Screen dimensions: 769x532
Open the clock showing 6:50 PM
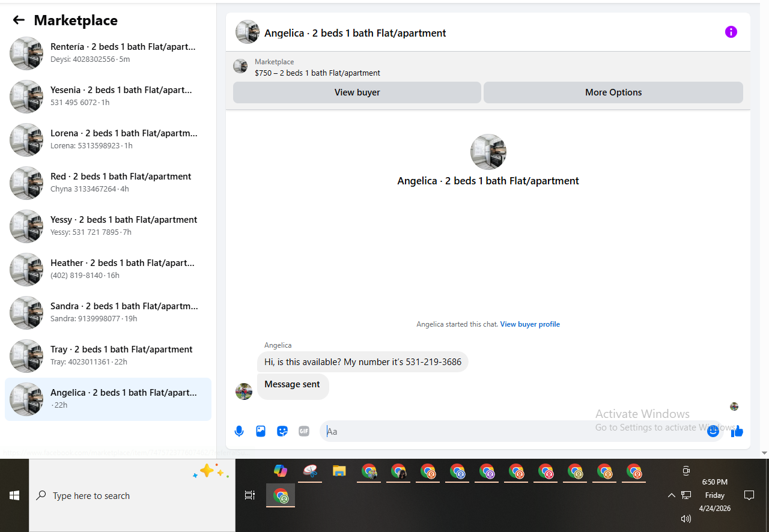[715, 495]
